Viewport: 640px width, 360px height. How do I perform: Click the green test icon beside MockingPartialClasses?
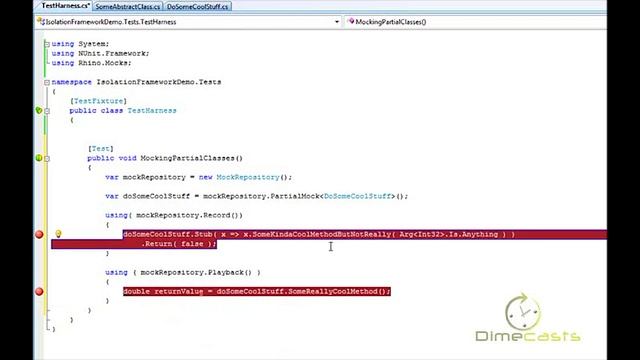[39, 158]
